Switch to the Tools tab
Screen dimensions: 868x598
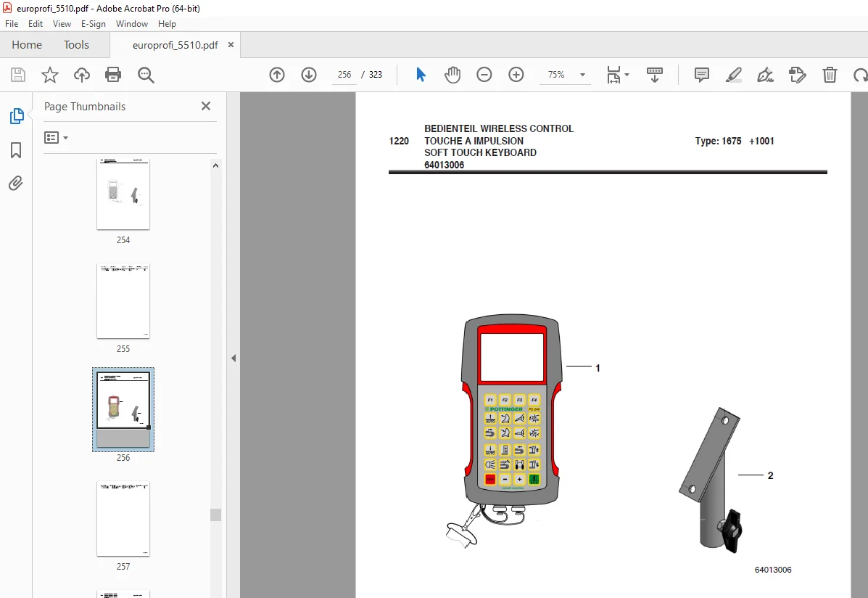point(76,45)
